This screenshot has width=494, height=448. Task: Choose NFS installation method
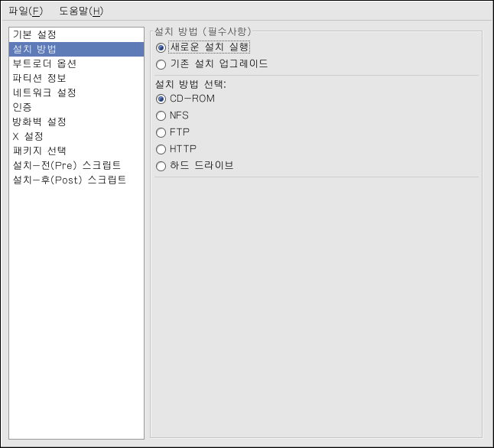161,116
